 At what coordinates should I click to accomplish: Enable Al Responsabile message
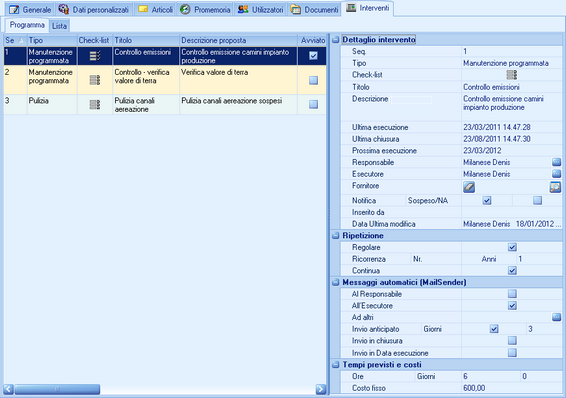(512, 294)
